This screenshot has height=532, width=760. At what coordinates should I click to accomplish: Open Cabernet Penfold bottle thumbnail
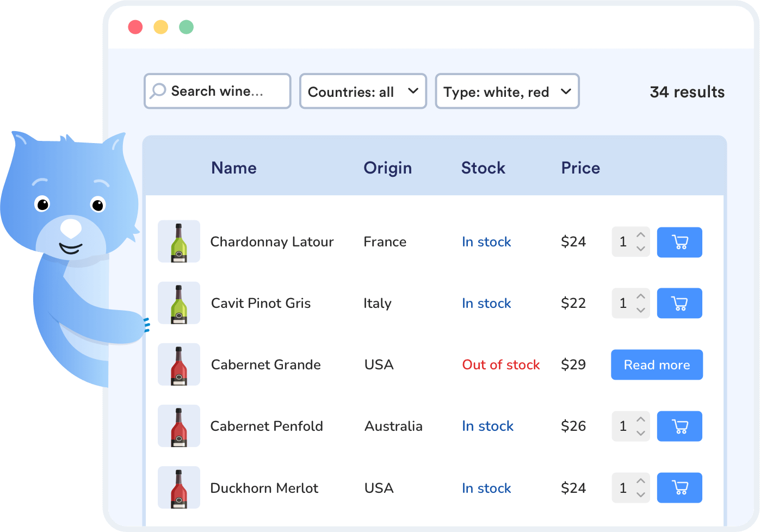click(x=179, y=426)
